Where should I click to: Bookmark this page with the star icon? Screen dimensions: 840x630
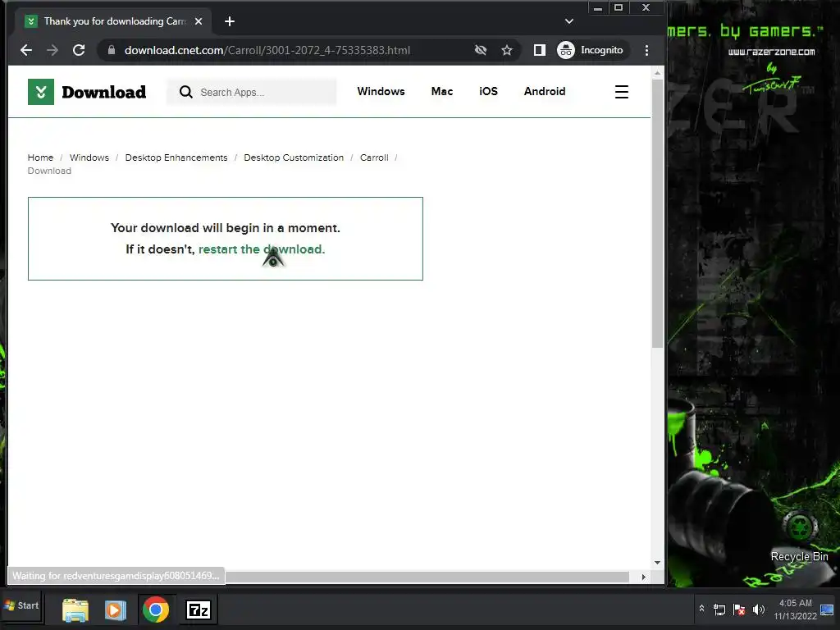click(507, 50)
